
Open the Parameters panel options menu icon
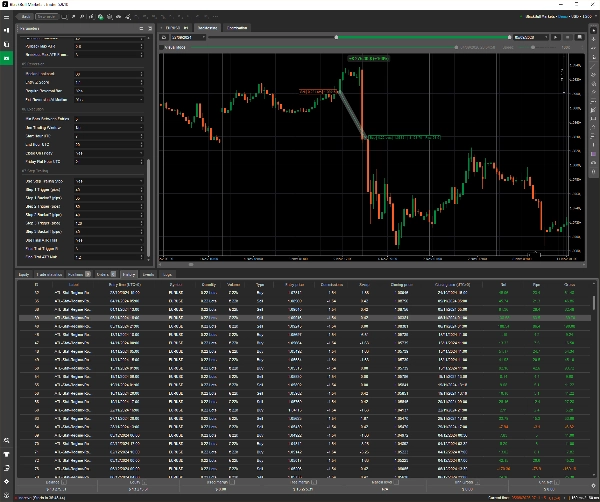click(x=141, y=29)
